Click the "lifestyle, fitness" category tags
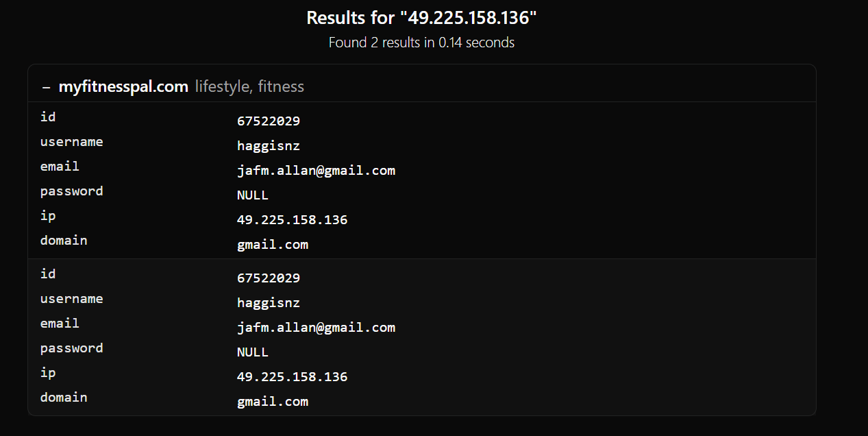The width and height of the screenshot is (868, 436). (249, 86)
